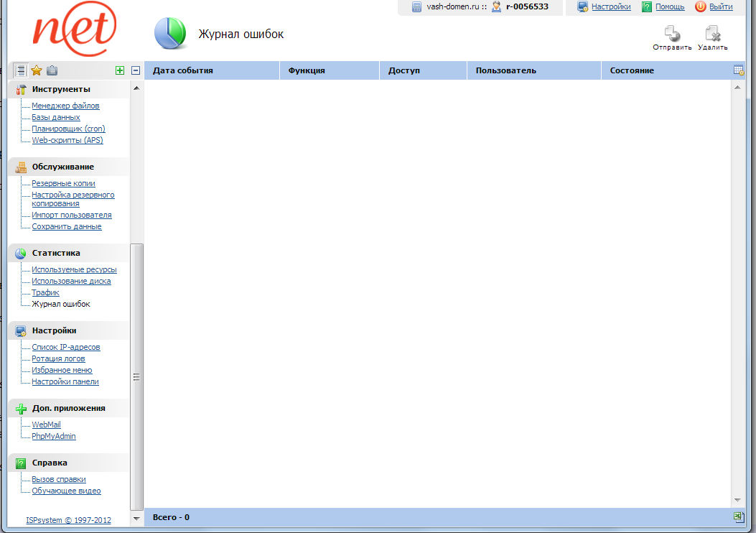Collapse all menu sections with minus button
The width and height of the screenshot is (756, 533).
(135, 70)
